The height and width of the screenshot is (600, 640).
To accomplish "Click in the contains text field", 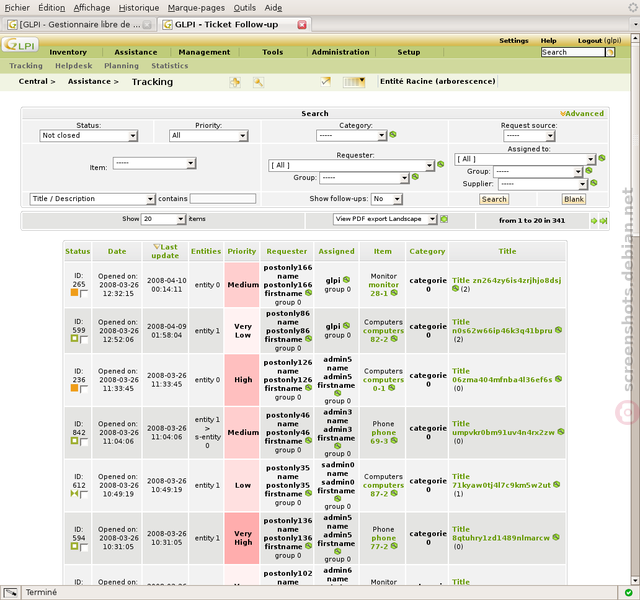I will point(223,199).
